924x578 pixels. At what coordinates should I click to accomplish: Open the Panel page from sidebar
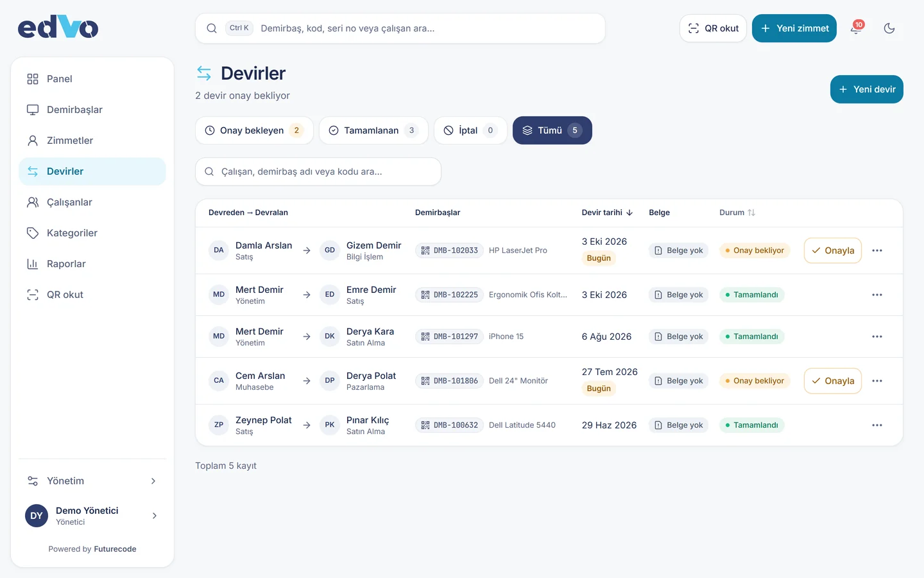point(92,79)
